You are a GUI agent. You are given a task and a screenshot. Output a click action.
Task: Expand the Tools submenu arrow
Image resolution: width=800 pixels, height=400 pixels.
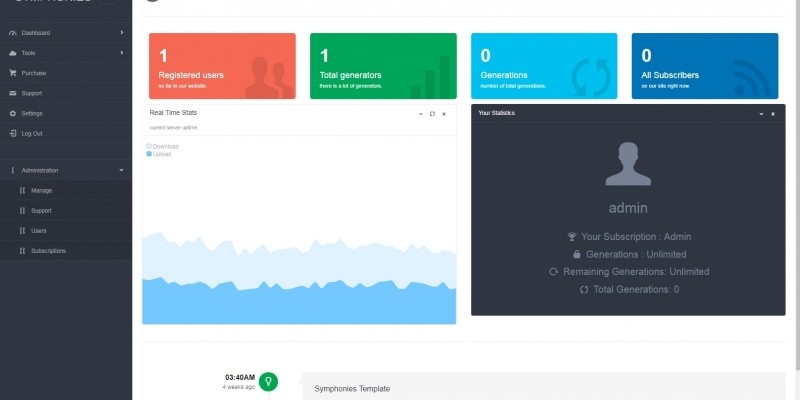(x=121, y=53)
